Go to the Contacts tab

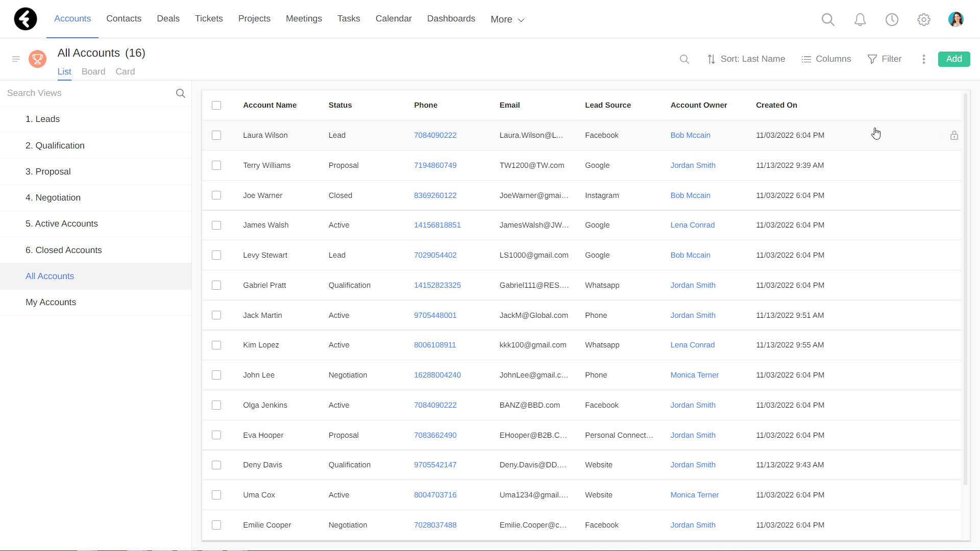124,18
